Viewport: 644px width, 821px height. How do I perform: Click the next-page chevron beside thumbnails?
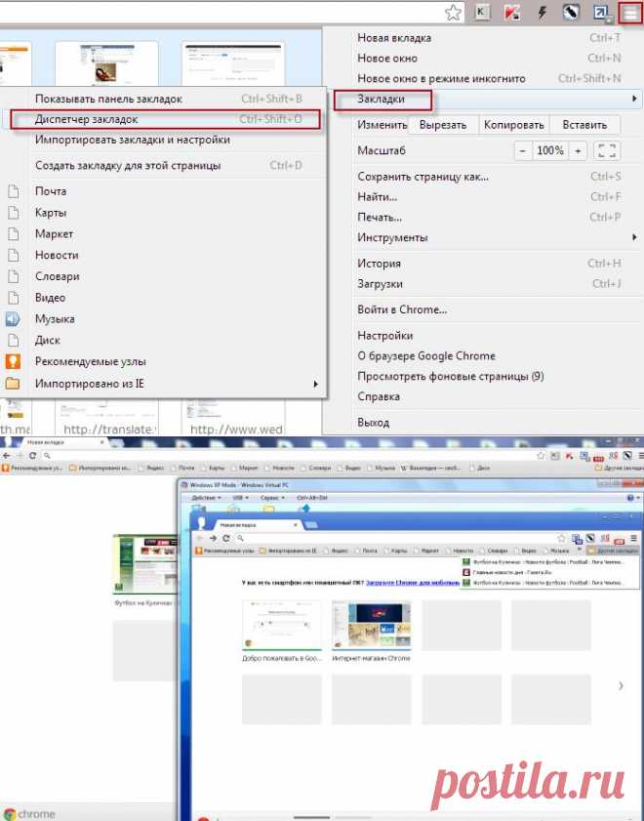point(621,685)
